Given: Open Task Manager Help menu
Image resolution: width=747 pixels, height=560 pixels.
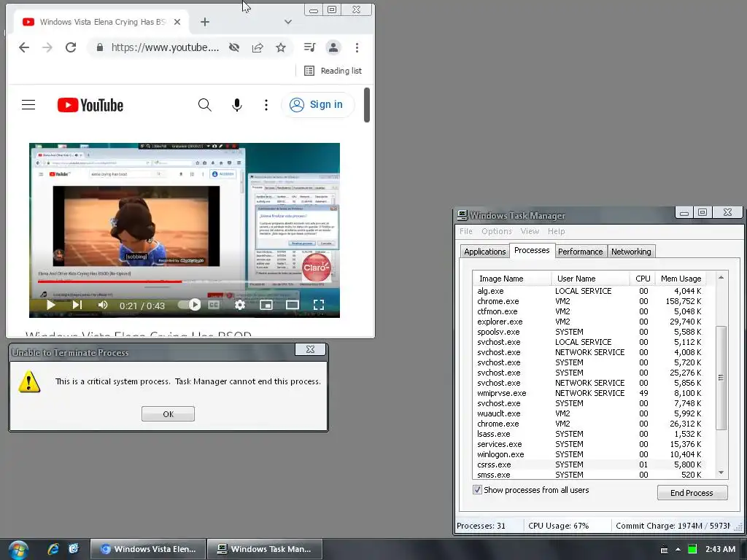Looking at the screenshot, I should point(556,231).
